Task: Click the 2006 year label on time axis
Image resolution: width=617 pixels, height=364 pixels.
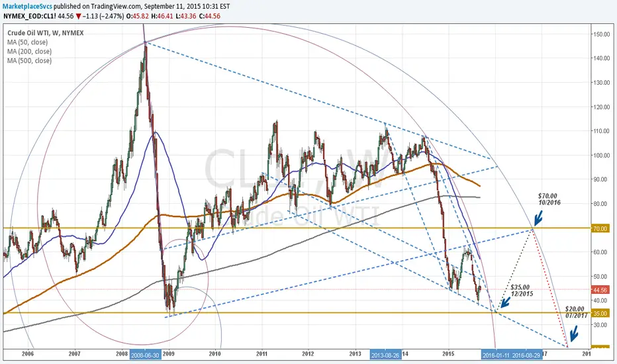Action: pyautogui.click(x=28, y=354)
